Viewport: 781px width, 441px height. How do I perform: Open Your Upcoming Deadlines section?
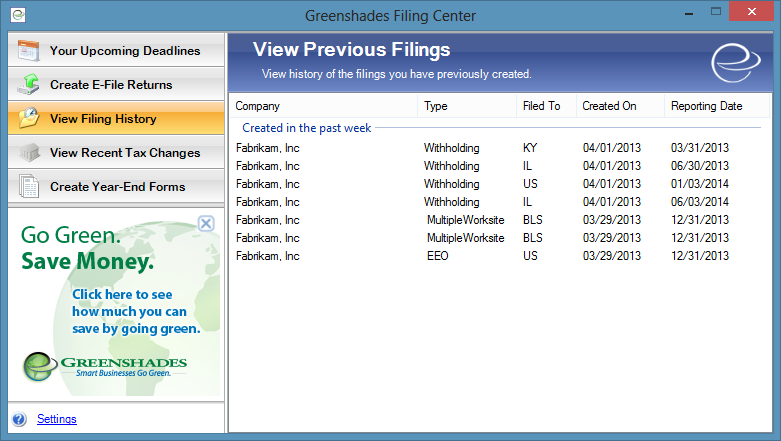tap(116, 50)
